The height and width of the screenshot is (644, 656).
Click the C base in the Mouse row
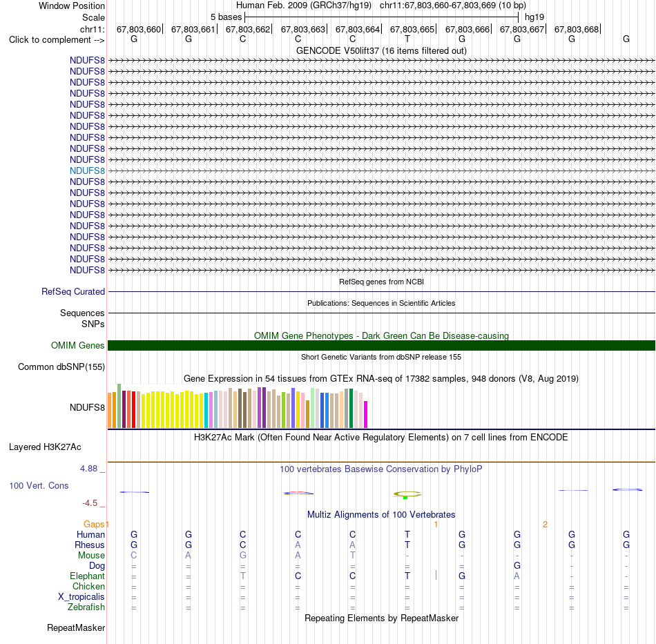[134, 556]
